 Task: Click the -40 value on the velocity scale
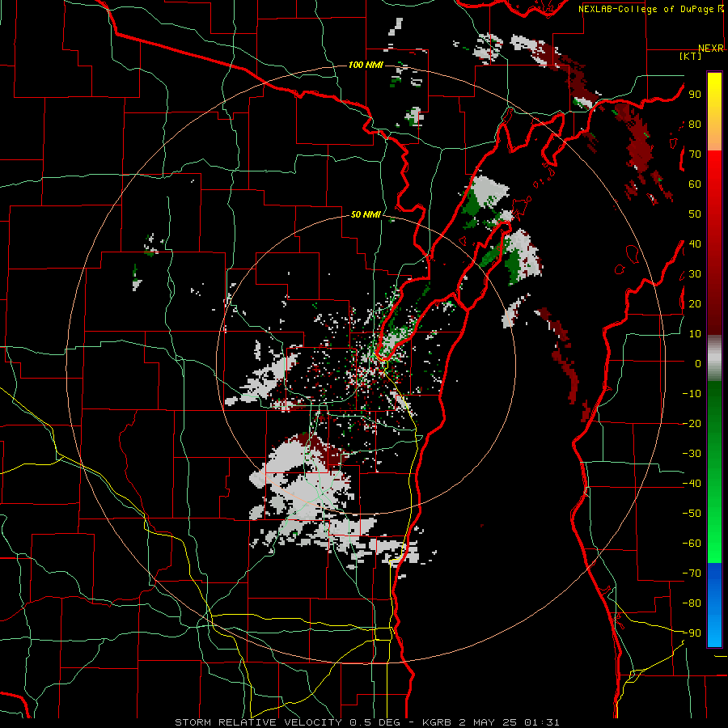692,484
